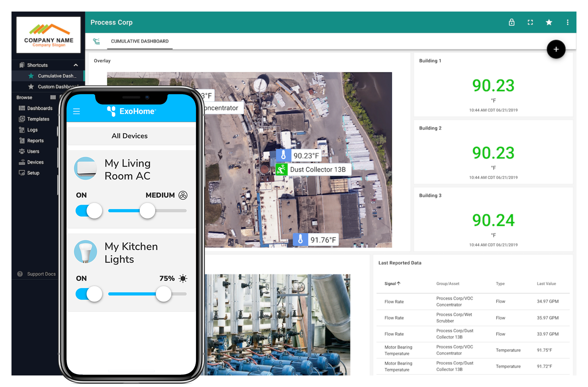588x387 pixels.
Task: Collapse the Shortcuts section
Action: tap(76, 65)
